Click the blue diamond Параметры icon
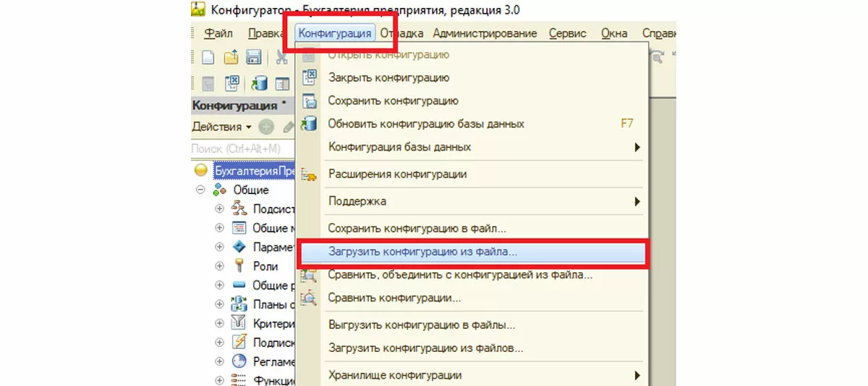 (239, 247)
